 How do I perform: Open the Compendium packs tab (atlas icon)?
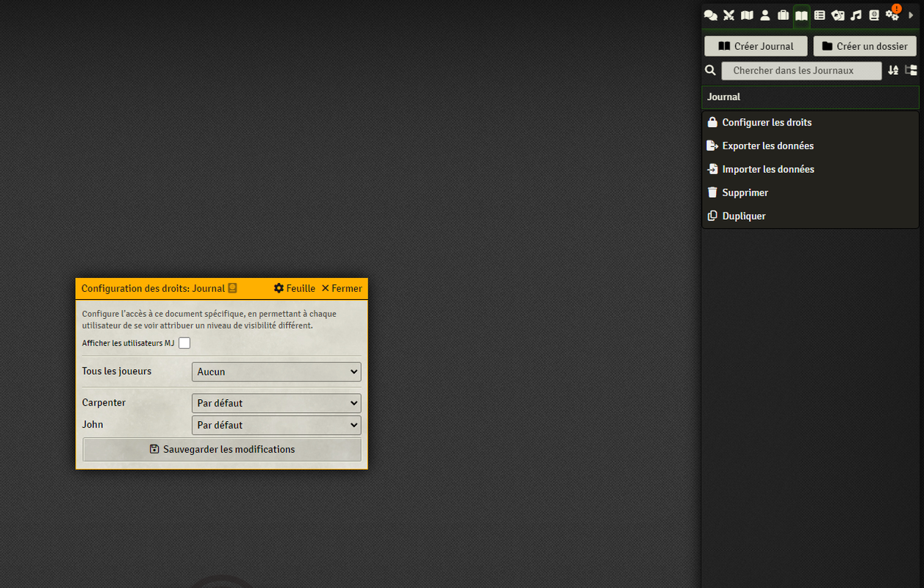[x=874, y=15]
